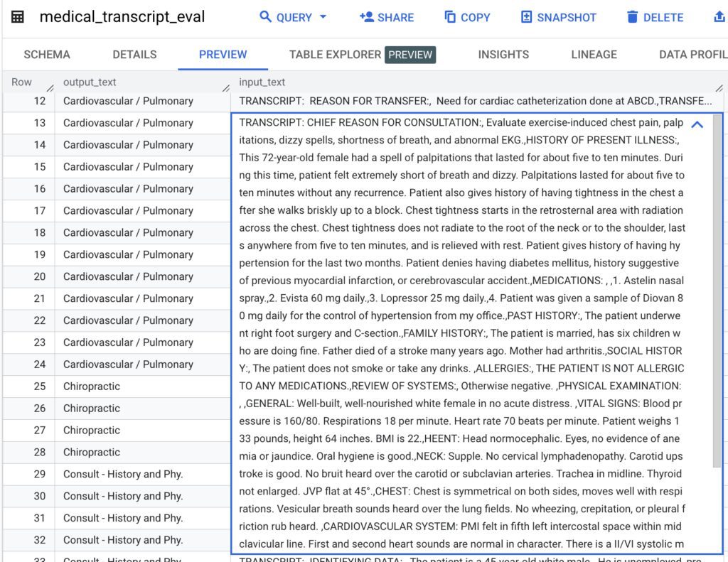Viewport: 728px width, 562px height.
Task: Open the LINEAGE tab
Action: [x=594, y=54]
